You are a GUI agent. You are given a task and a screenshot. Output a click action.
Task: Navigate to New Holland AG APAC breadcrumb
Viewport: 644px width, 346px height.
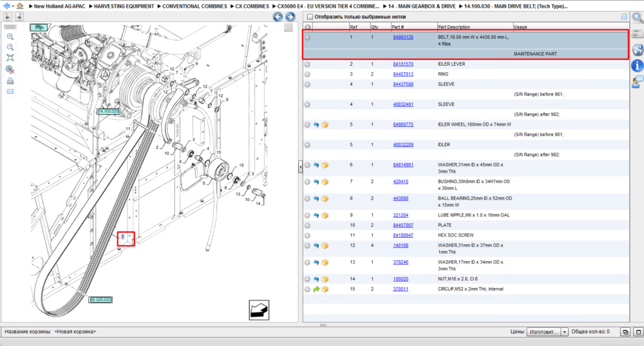[x=60, y=6]
